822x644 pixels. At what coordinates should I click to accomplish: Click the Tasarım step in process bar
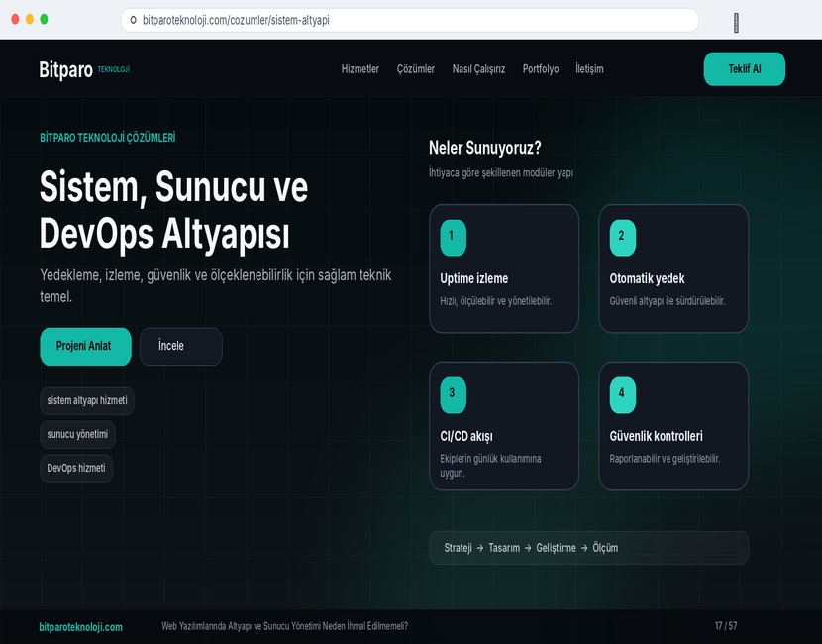click(x=504, y=548)
